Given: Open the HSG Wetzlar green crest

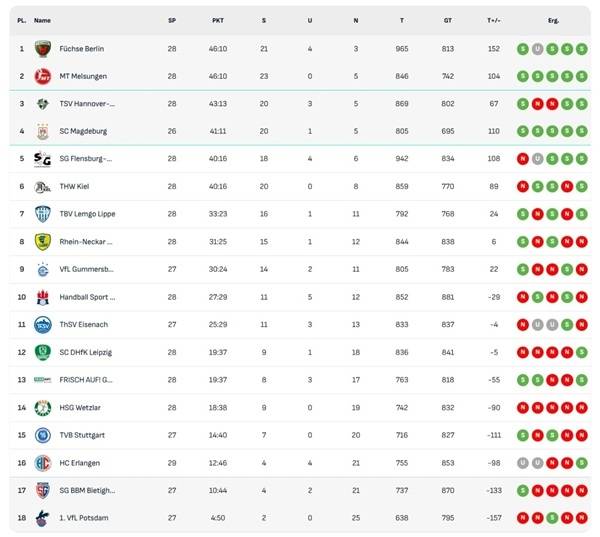Looking at the screenshot, I should (42, 407).
